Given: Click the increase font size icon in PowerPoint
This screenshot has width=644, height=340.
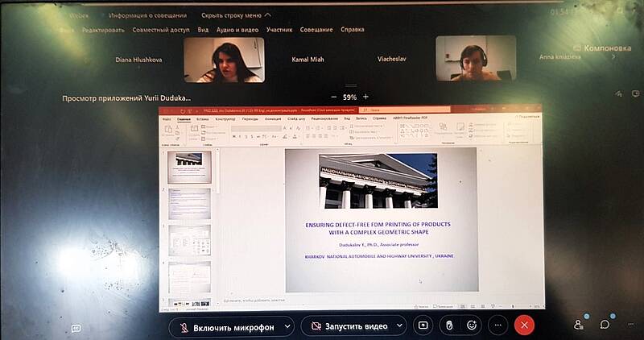Looking at the screenshot, I should (285, 128).
